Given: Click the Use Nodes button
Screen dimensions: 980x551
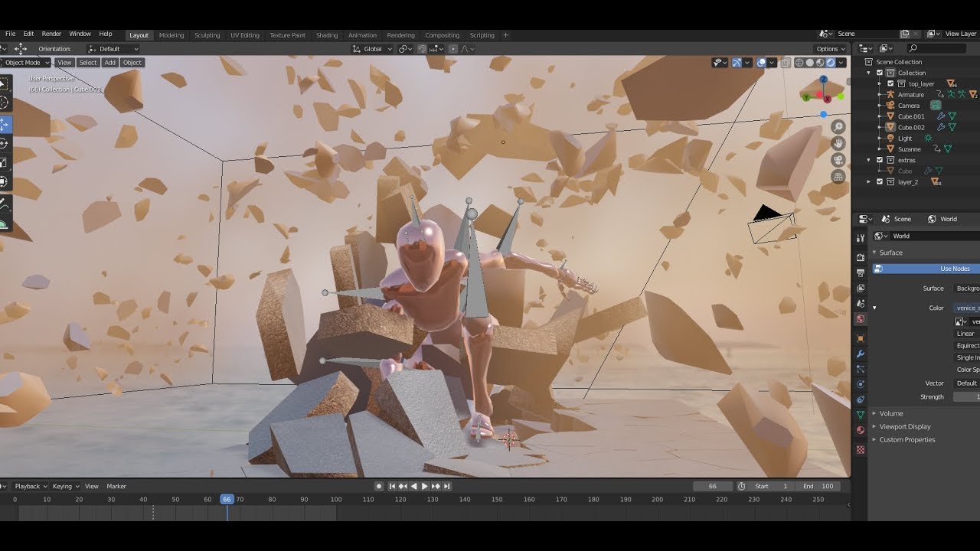Looking at the screenshot, I should [926, 269].
